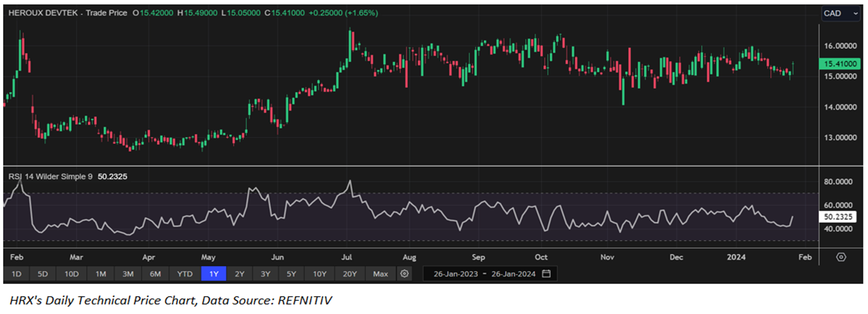The width and height of the screenshot is (868, 314).
Task: Open chart settings hexagon icon at bottom right
Action: tap(841, 257)
